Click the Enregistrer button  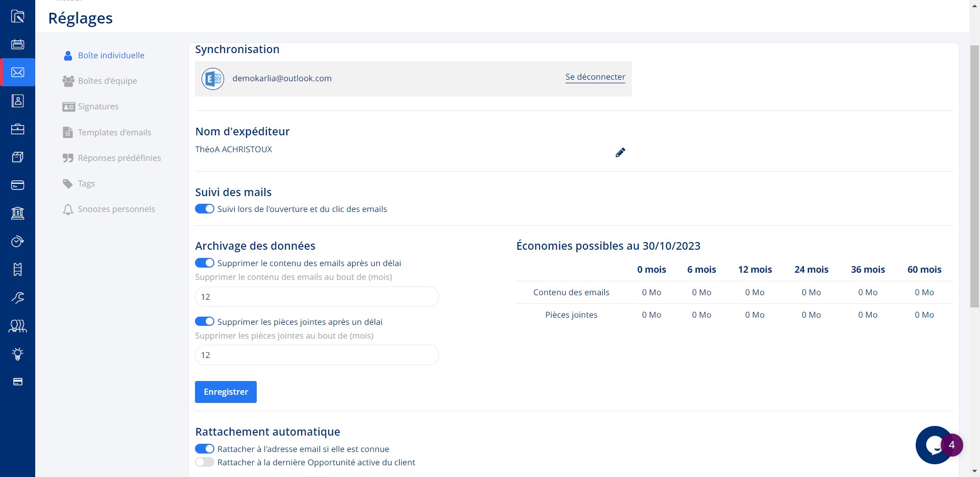(226, 392)
